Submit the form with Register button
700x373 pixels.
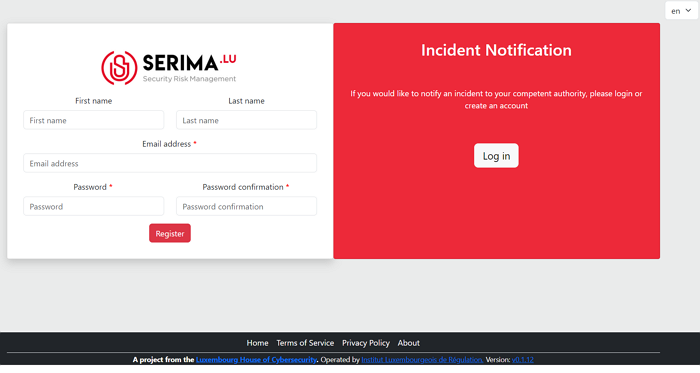coord(170,233)
